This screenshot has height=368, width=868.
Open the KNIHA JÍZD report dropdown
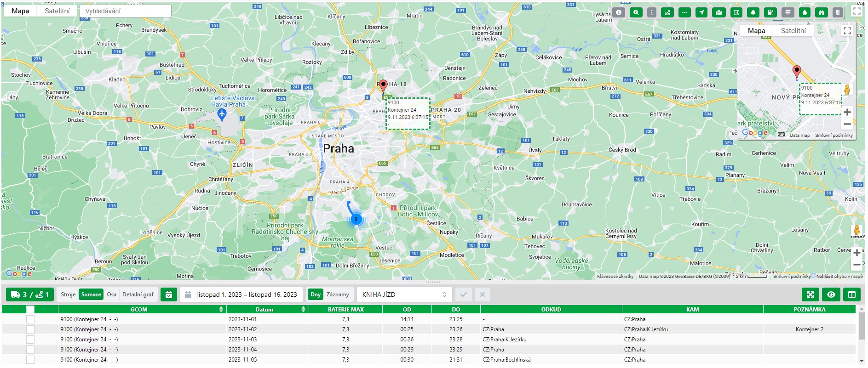point(404,294)
